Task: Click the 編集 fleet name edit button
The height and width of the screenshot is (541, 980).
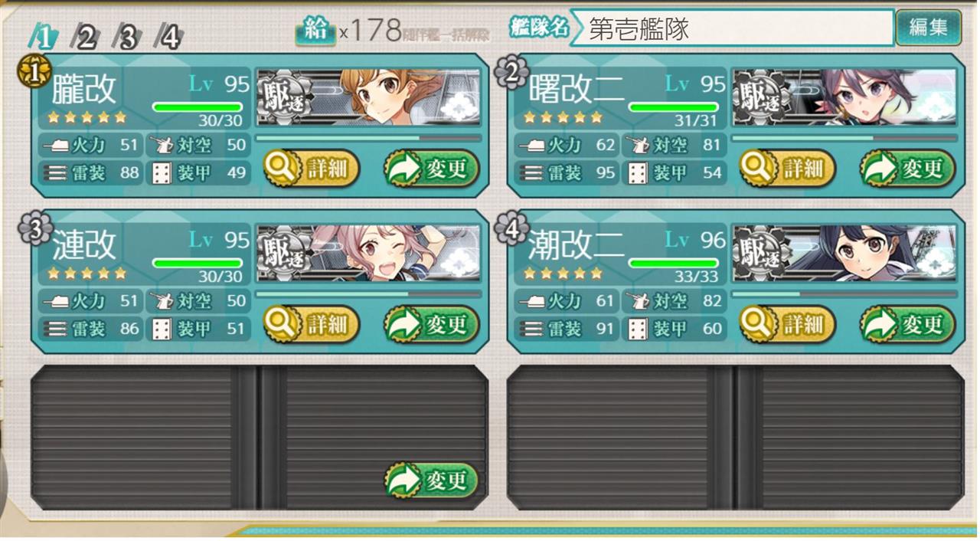Action: [928, 28]
